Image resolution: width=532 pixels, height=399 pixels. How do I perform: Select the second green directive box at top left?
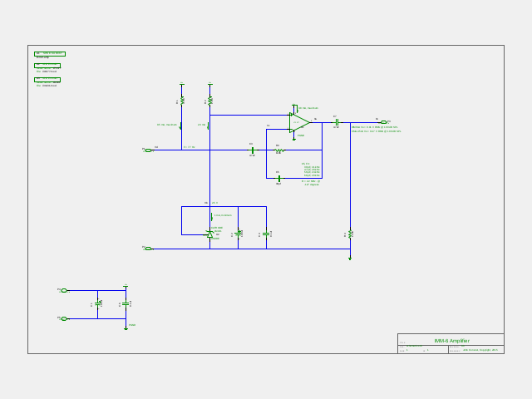(x=47, y=66)
